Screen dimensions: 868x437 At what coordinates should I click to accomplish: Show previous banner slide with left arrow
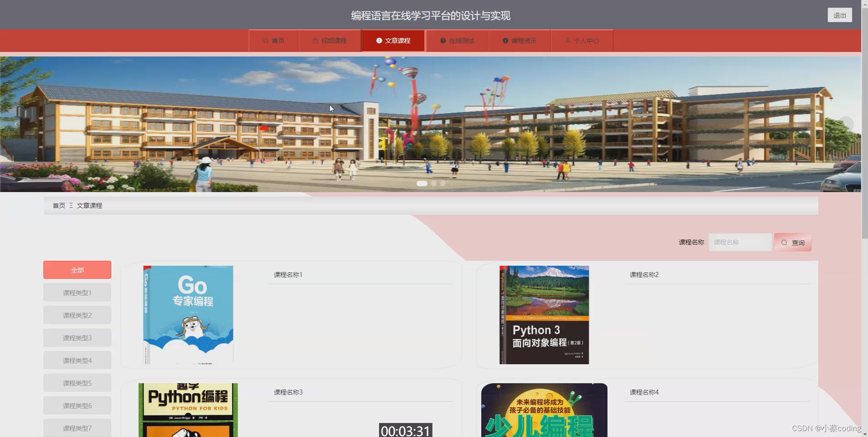pos(15,124)
